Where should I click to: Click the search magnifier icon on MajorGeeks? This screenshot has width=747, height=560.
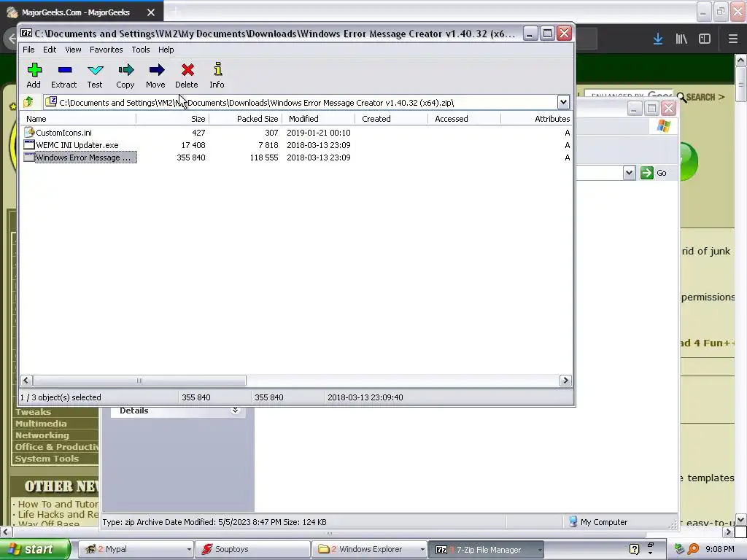682,97
